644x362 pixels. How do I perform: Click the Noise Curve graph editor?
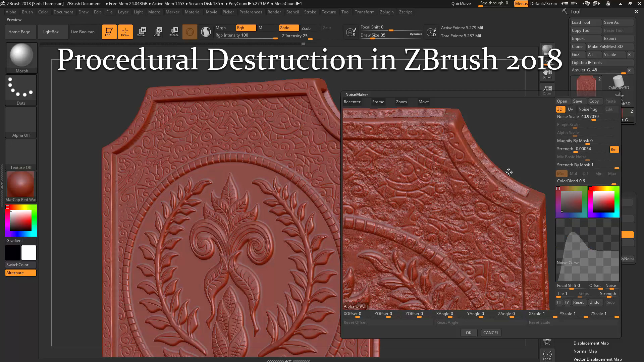click(587, 250)
